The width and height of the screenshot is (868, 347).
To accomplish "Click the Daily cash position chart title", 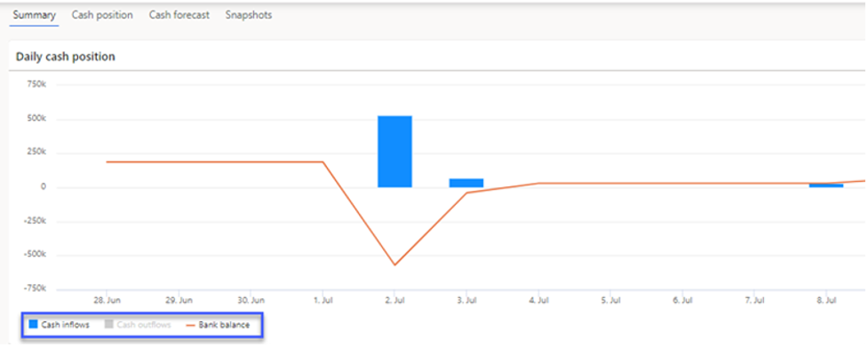I will 66,57.
